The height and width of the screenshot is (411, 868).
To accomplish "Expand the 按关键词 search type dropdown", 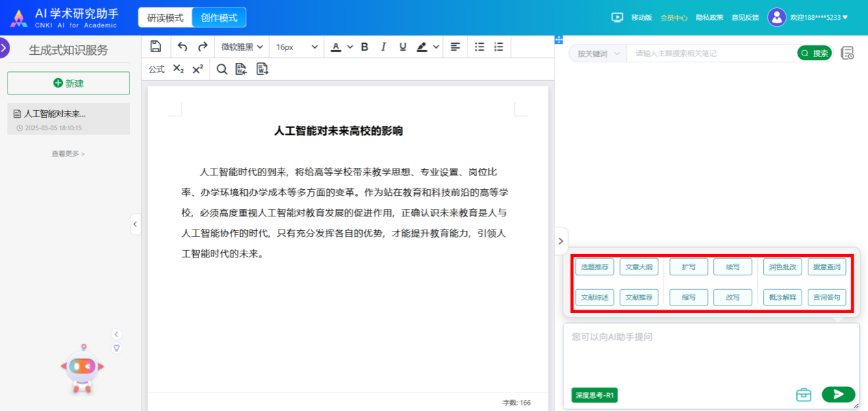I will [x=598, y=53].
